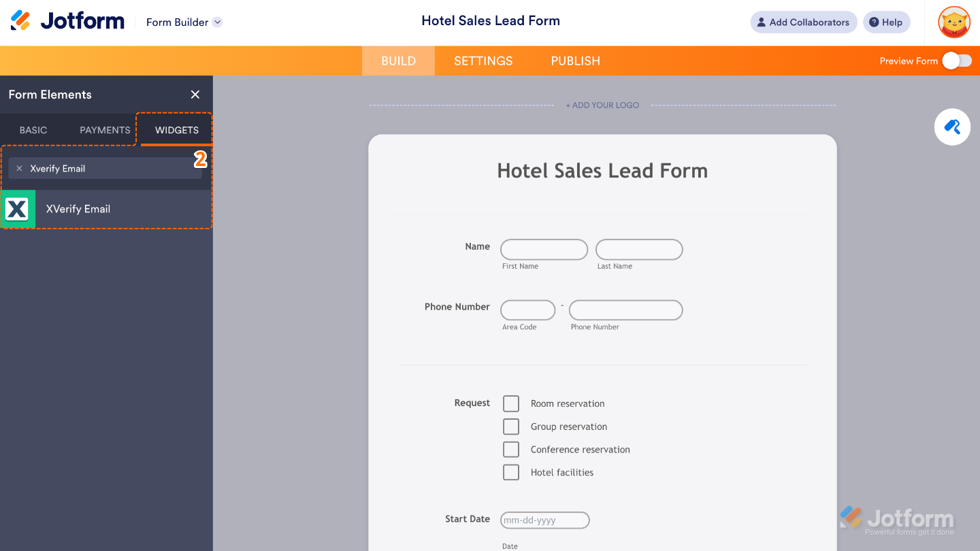Clear the widget search with the X icon

(x=19, y=168)
